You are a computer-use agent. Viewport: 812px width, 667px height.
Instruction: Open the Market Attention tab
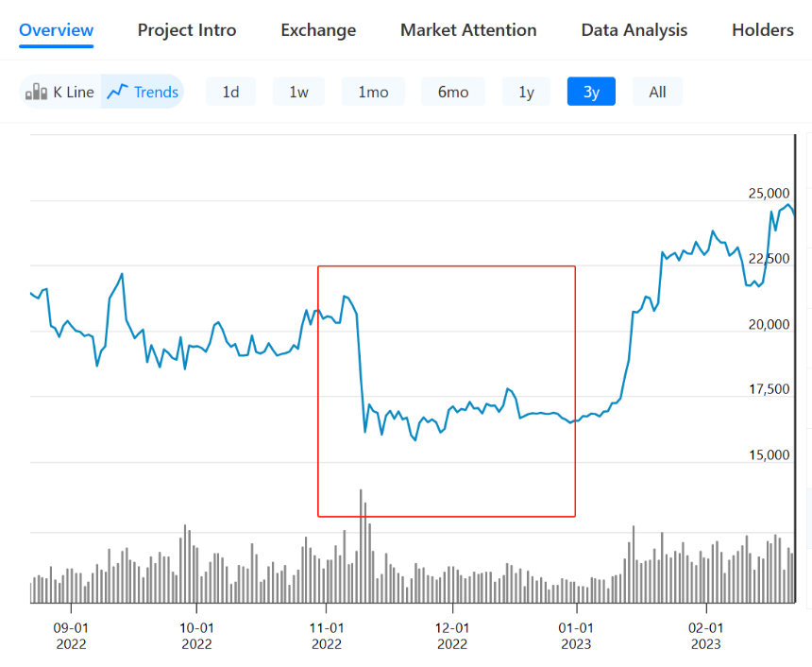click(x=468, y=30)
